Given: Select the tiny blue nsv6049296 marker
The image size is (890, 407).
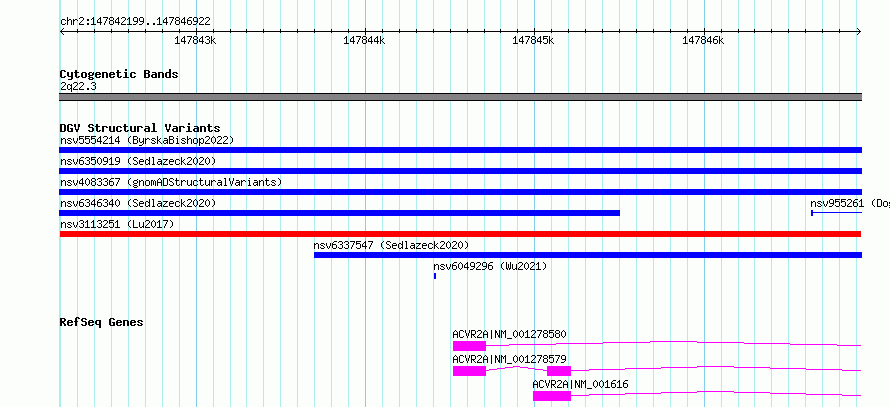Looking at the screenshot, I should 435,276.
